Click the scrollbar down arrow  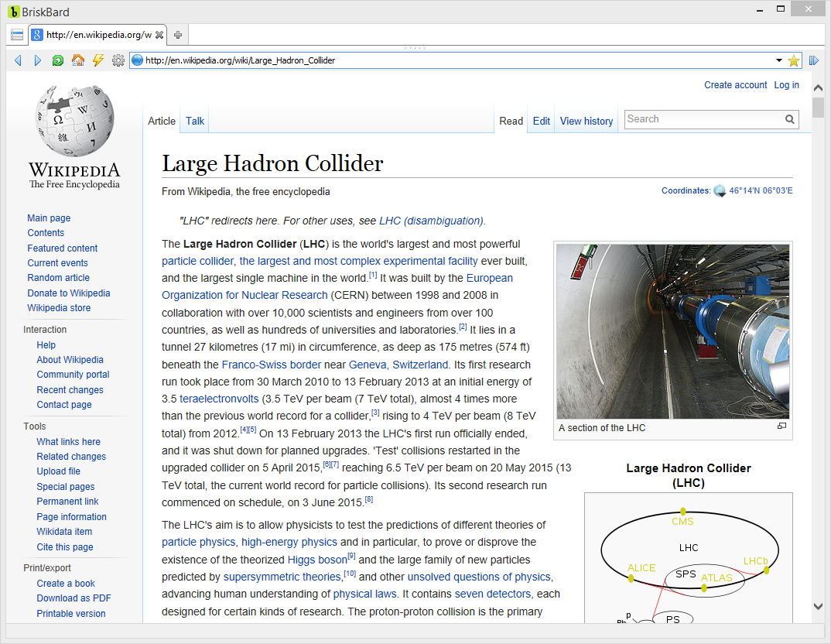[x=819, y=606]
